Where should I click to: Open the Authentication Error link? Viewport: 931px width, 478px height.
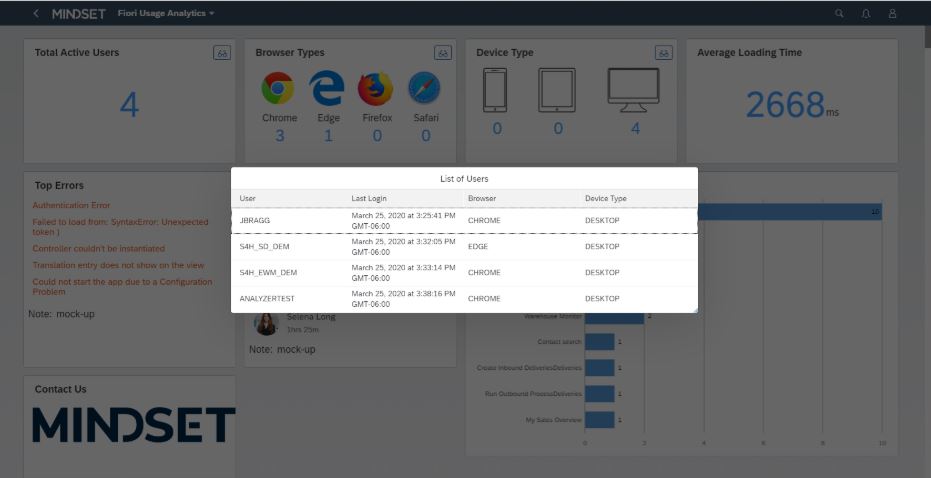[x=71, y=205]
